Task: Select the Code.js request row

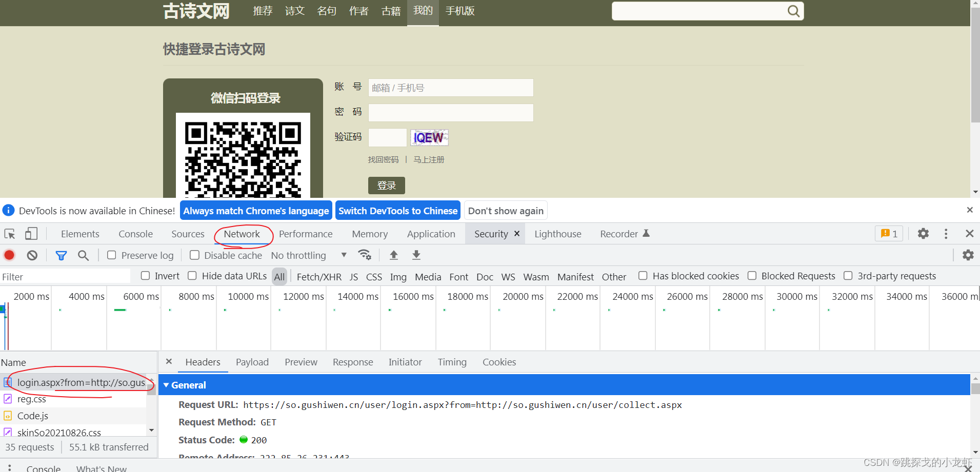Action: tap(73, 416)
